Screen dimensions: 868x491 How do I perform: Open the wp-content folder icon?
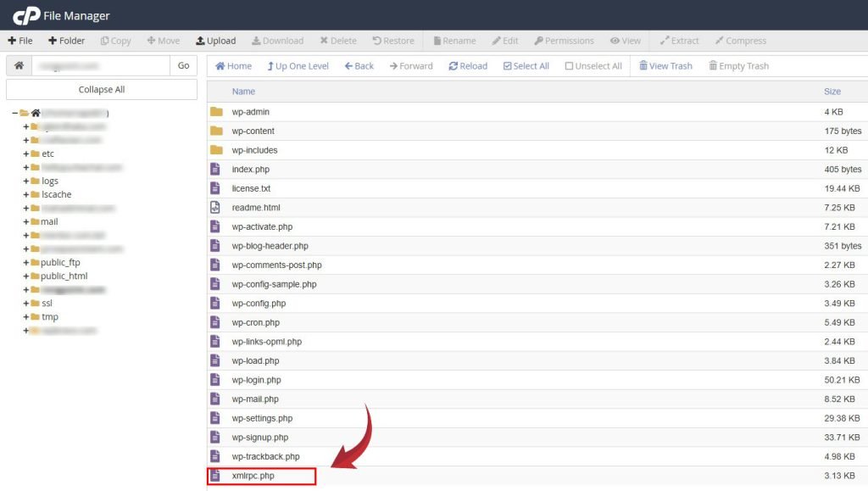(216, 131)
